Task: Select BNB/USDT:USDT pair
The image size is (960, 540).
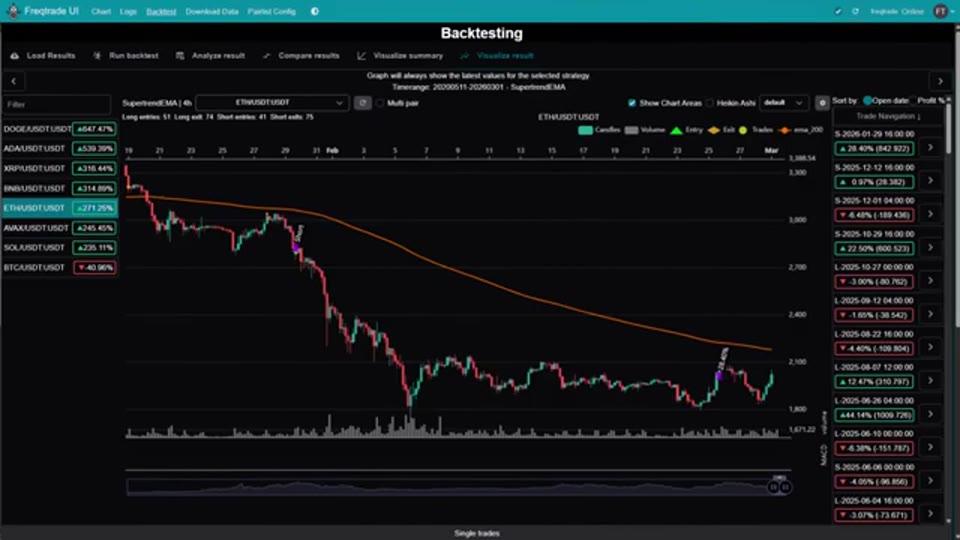Action: pyautogui.click(x=59, y=189)
